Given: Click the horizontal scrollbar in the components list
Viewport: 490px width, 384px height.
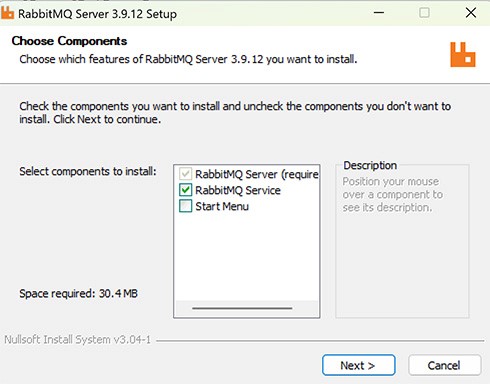Looking at the screenshot, I should point(242,308).
